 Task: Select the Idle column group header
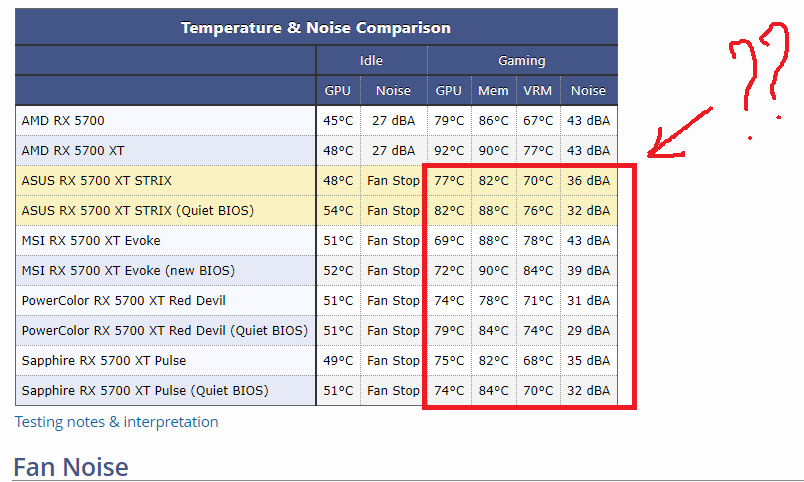pyautogui.click(x=371, y=61)
